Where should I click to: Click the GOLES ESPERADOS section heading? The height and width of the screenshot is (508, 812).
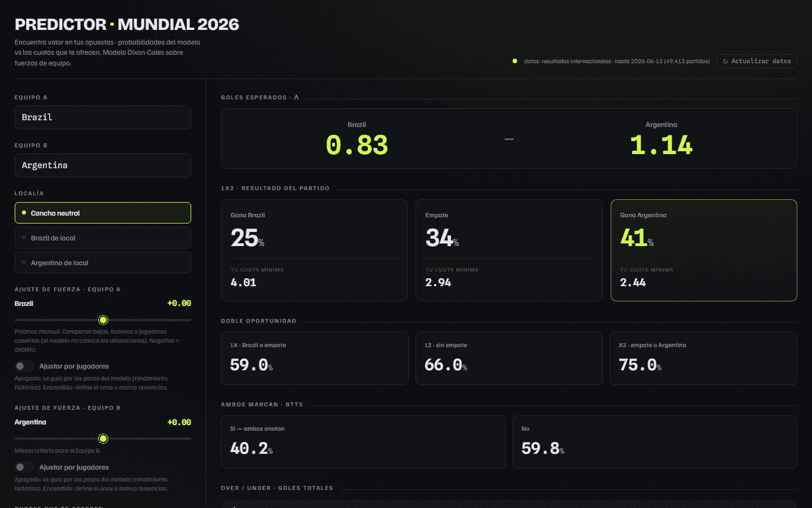tap(260, 98)
